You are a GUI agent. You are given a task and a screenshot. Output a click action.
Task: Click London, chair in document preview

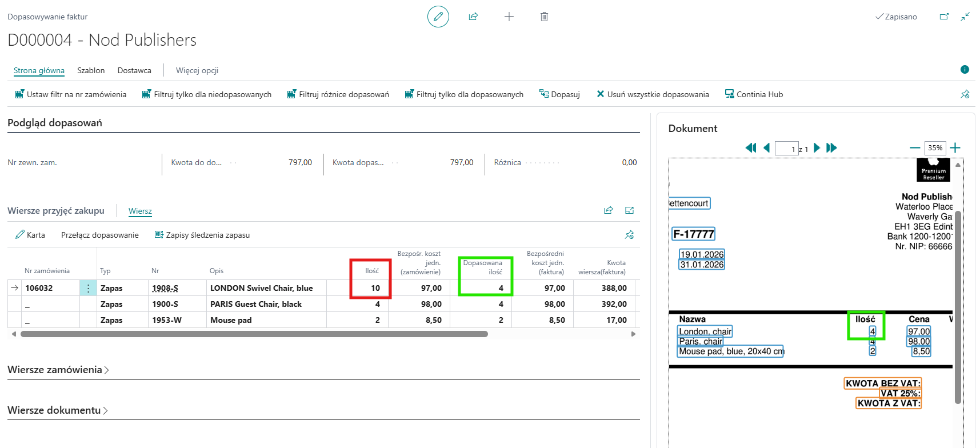coord(705,331)
